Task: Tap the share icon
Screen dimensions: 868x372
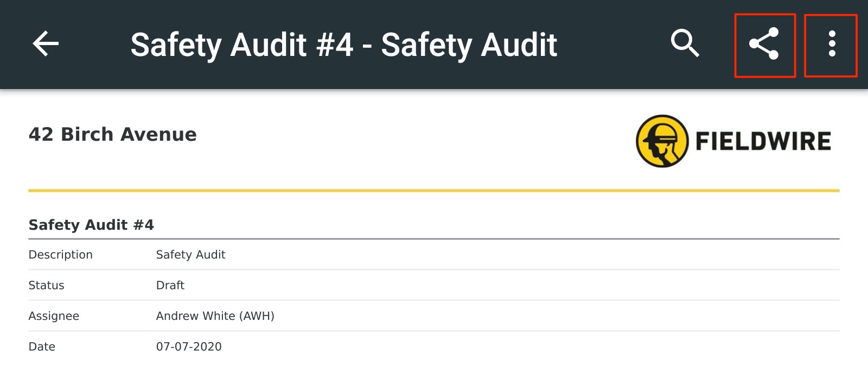Action: point(764,44)
